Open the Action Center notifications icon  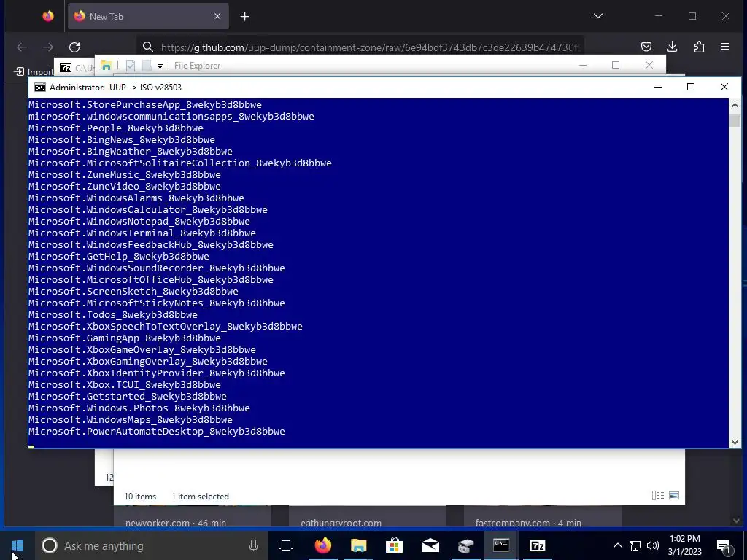pos(724,545)
